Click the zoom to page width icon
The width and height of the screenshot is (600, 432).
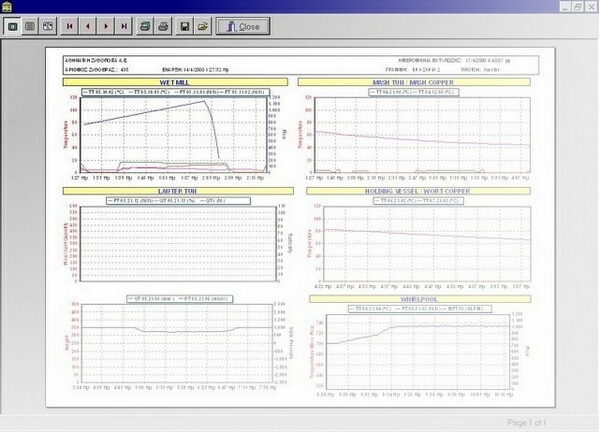point(46,24)
